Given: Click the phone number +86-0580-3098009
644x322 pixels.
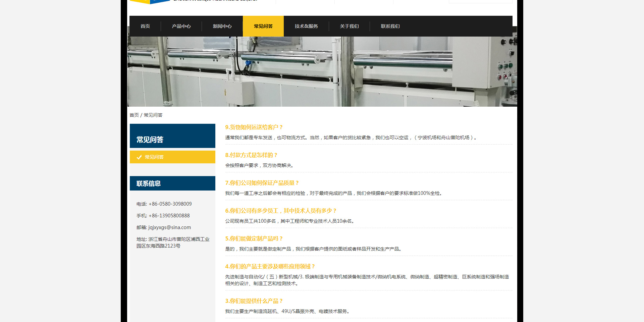Looking at the screenshot, I should 170,204.
